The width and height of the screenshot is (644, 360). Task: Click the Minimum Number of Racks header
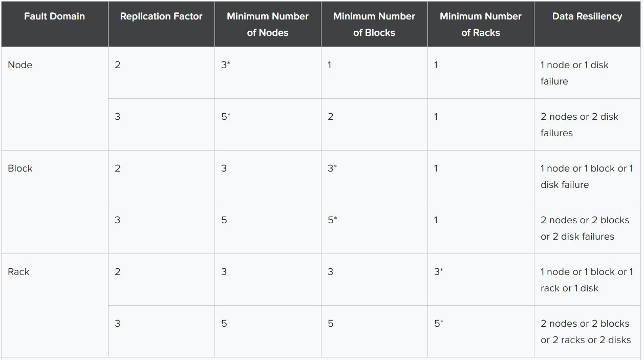tap(481, 24)
